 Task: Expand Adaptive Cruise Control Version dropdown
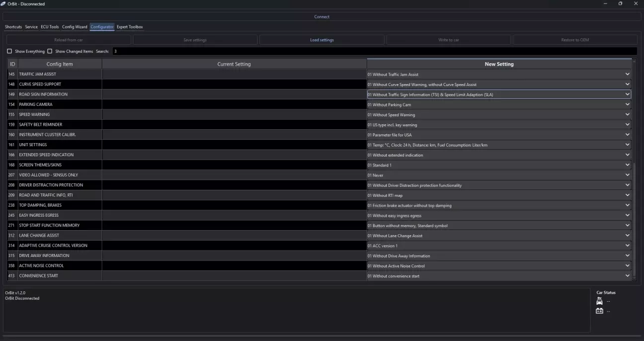point(627,246)
